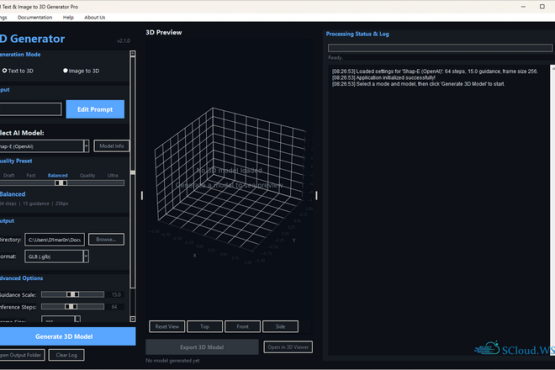Click the 'Loaded settings for Shap-E' log line
Image resolution: width=555 pixels, height=370 pixels.
435,71
